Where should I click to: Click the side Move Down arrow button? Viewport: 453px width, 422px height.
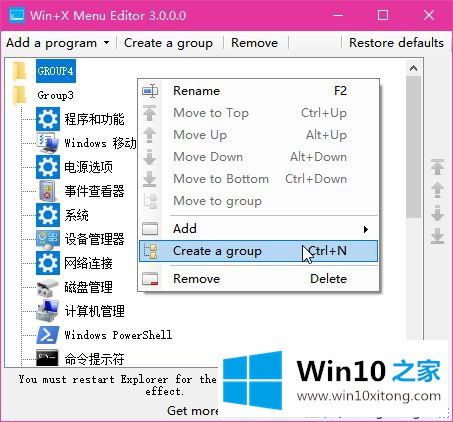click(437, 213)
